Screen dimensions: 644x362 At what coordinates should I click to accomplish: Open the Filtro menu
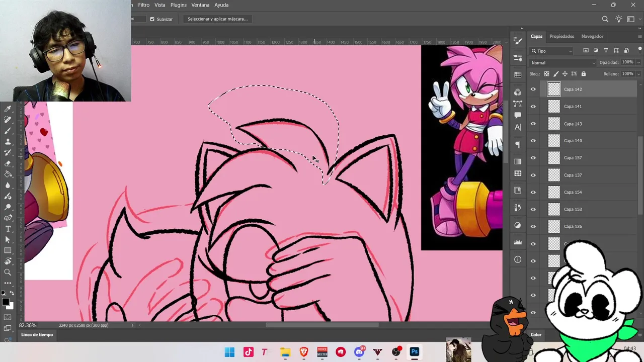[144, 5]
